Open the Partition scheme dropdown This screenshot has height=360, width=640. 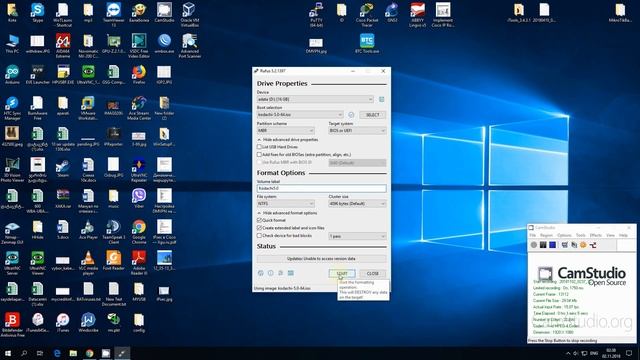(x=286, y=131)
